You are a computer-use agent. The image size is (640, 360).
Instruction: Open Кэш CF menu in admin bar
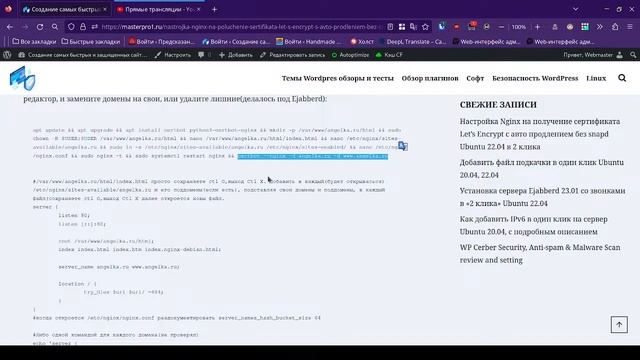(x=389, y=55)
